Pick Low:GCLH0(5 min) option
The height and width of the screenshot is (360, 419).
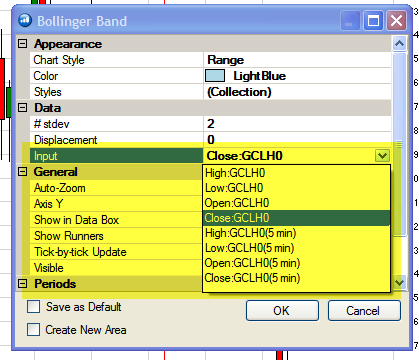(296, 248)
